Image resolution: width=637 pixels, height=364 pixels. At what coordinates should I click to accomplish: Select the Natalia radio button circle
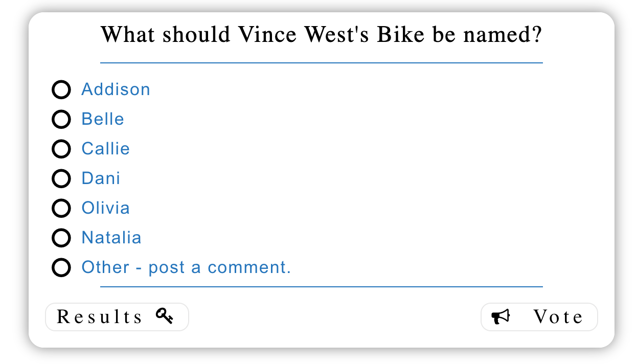click(x=61, y=238)
